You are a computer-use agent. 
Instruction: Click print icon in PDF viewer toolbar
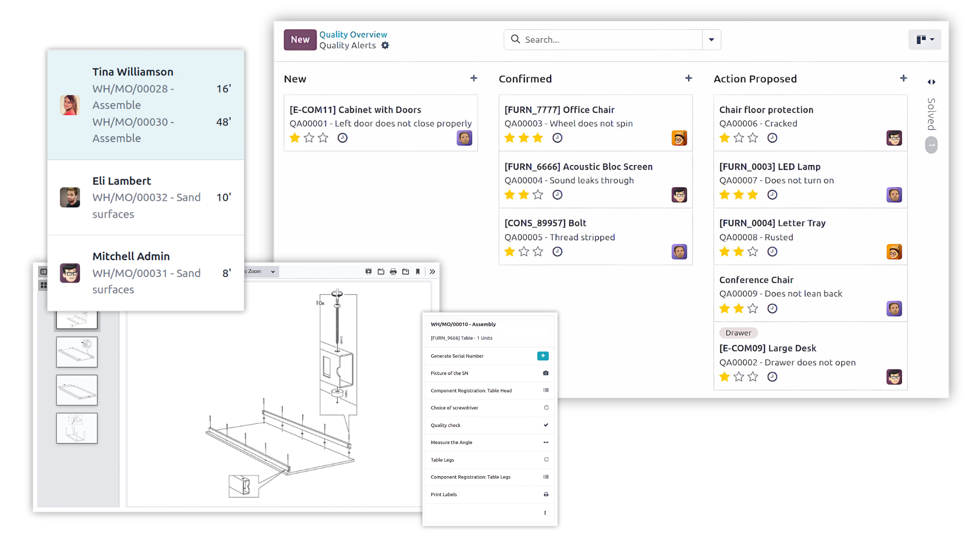tap(393, 271)
